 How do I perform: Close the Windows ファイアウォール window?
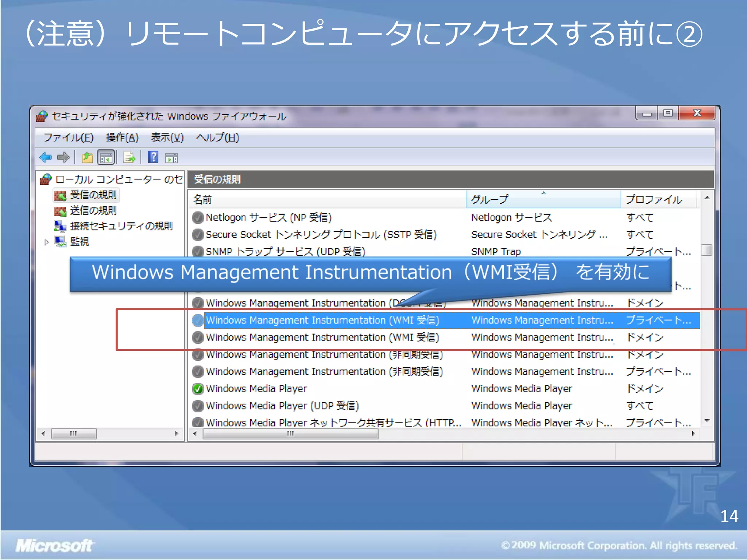click(697, 113)
